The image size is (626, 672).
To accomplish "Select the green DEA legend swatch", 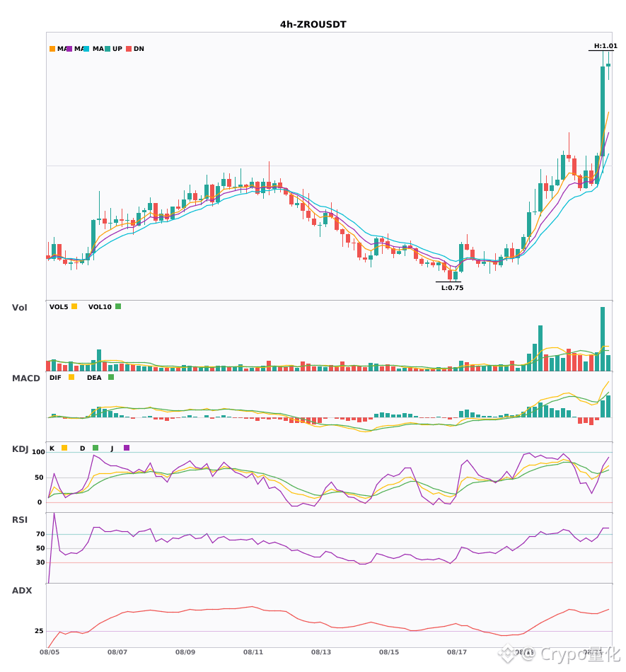I will pyautogui.click(x=111, y=377).
